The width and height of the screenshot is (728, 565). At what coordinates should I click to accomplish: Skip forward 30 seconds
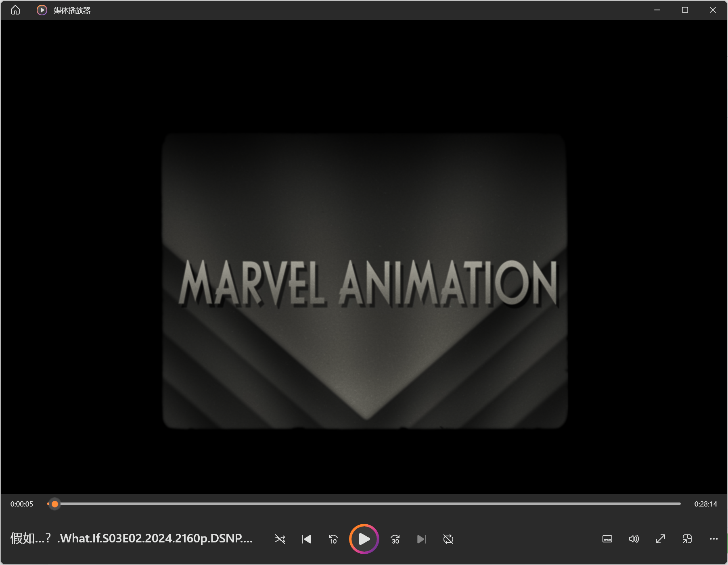tap(395, 539)
